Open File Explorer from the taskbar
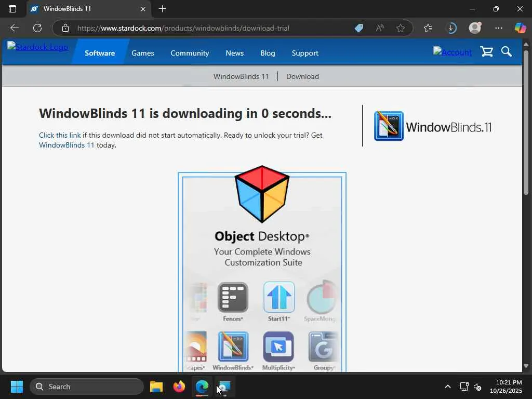 [156, 387]
